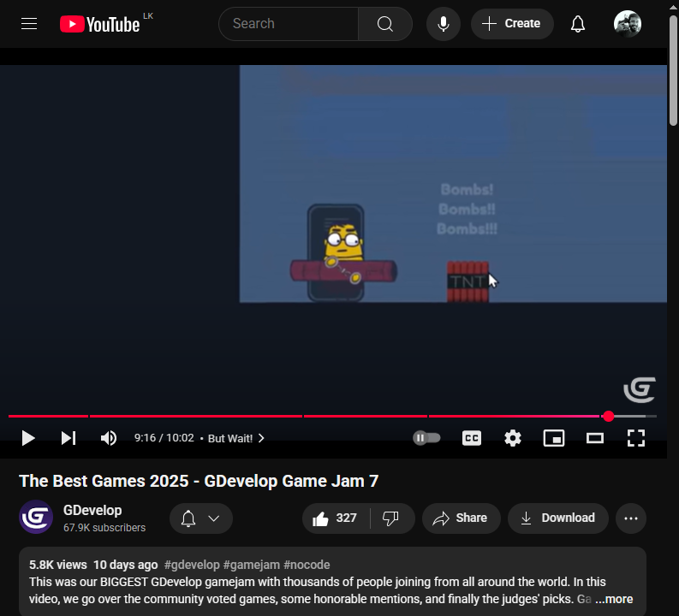
Task: Expand the description with ...more
Action: pos(614,599)
